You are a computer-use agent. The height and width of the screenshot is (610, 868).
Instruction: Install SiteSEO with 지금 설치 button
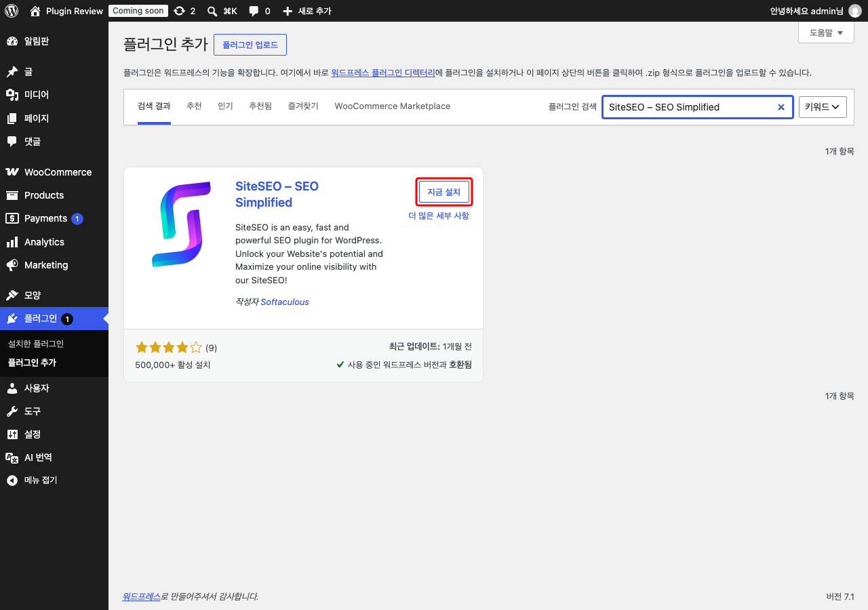[444, 192]
